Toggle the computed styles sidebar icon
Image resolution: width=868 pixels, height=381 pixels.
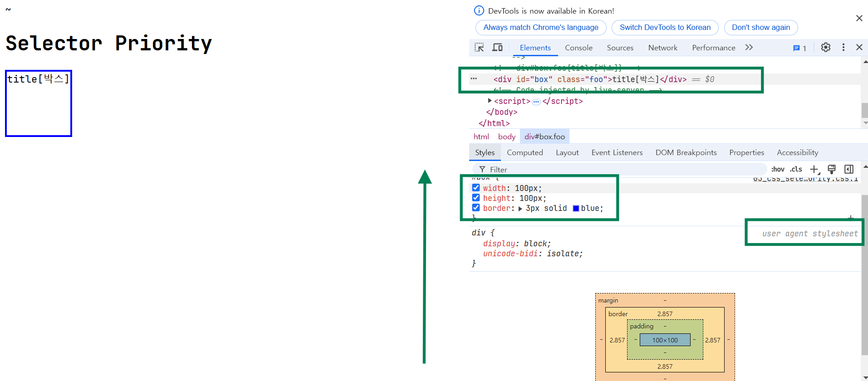pos(849,169)
